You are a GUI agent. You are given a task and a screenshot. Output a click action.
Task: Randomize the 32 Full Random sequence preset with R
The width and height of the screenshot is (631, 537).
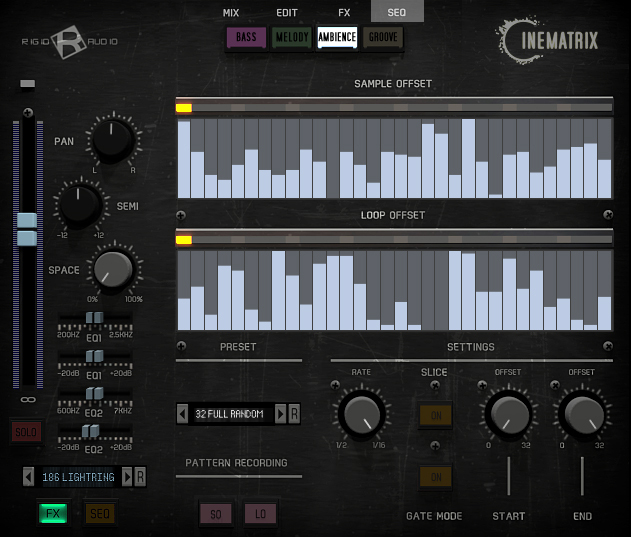point(294,414)
